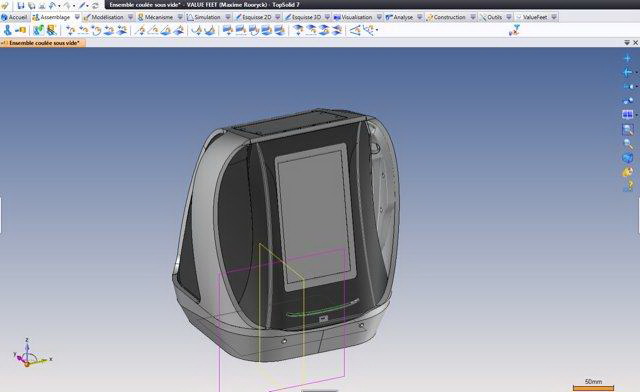Select the Ensemble coulée sous vide document tab

(x=43, y=43)
